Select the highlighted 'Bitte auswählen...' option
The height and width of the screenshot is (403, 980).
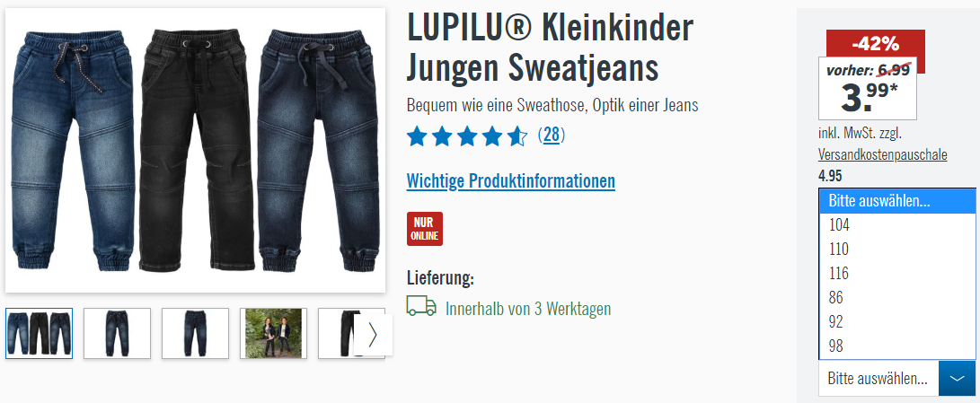pyautogui.click(x=897, y=202)
